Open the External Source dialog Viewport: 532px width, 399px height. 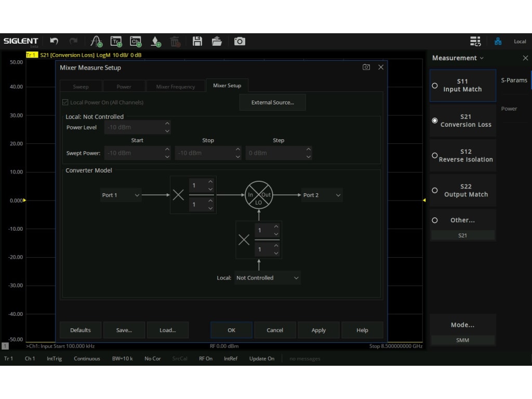point(272,102)
